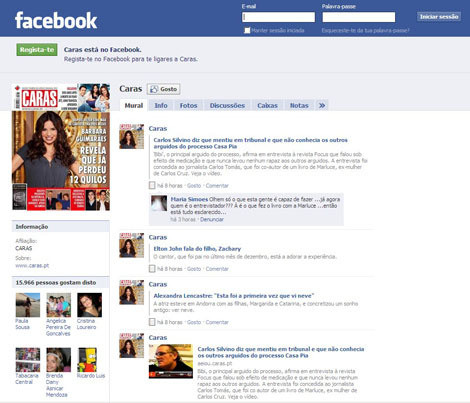Play the Carlos Silvino video thumbnail
Screen dimensions: 470x403
[171, 361]
